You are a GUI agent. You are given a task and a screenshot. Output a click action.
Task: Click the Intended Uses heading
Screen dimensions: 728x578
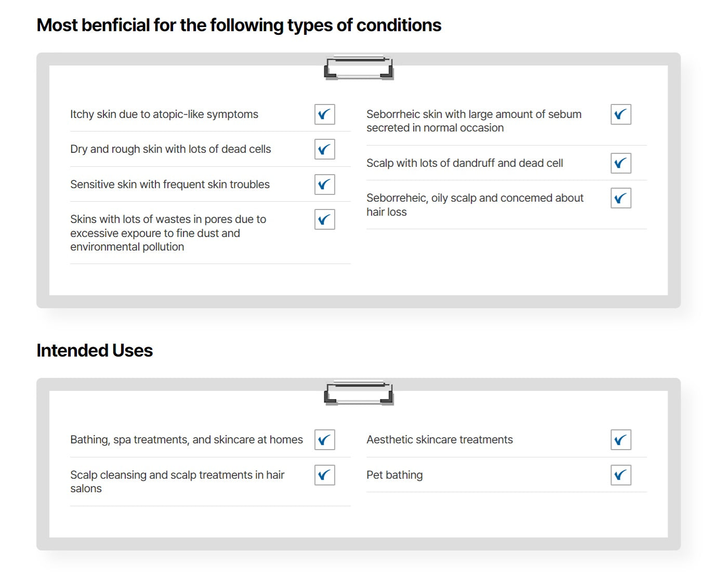pos(95,351)
